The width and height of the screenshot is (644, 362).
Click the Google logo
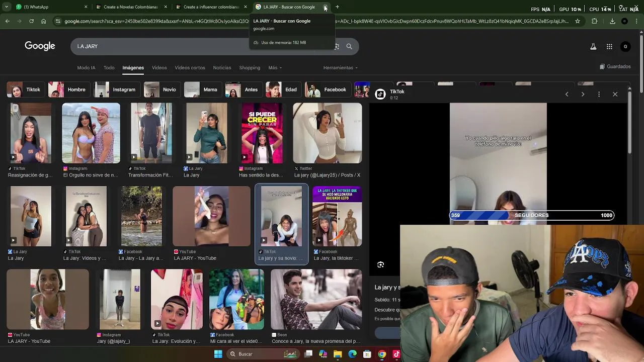click(x=40, y=46)
